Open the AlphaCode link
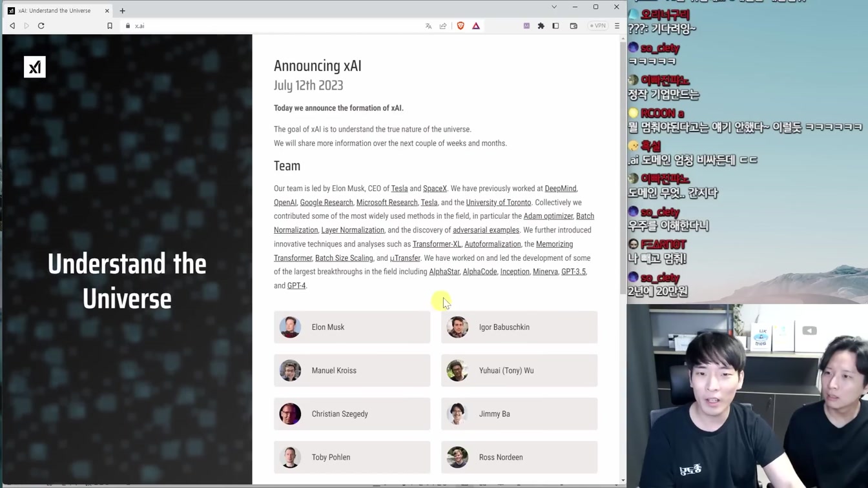The width and height of the screenshot is (868, 488). (480, 272)
